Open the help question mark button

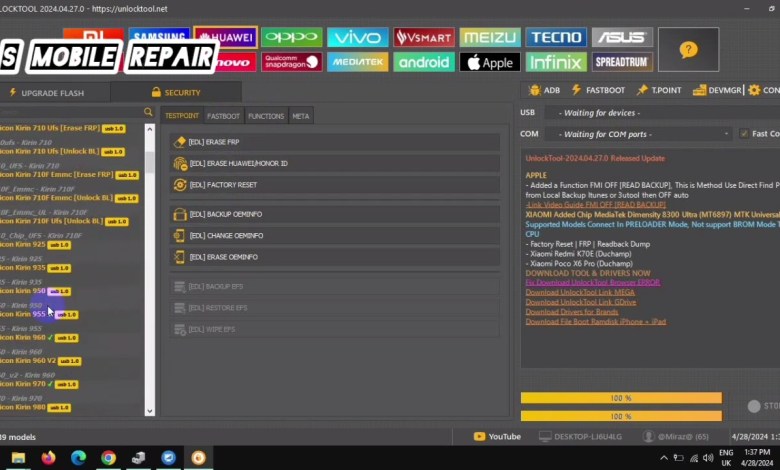[x=688, y=49]
